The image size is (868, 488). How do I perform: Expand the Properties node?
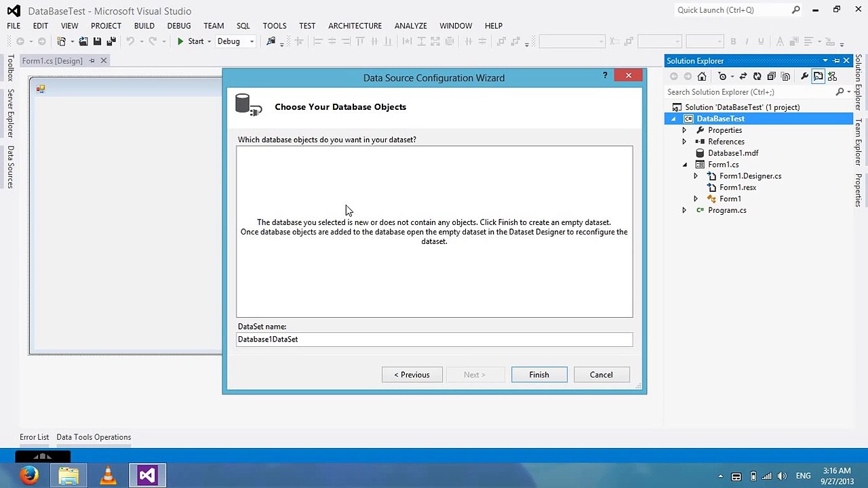[x=684, y=130]
